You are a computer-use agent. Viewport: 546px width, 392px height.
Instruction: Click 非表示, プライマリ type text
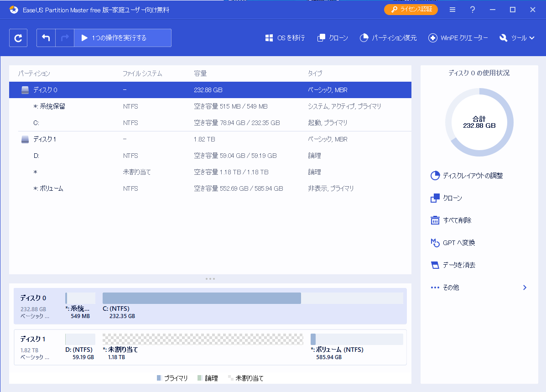click(331, 188)
